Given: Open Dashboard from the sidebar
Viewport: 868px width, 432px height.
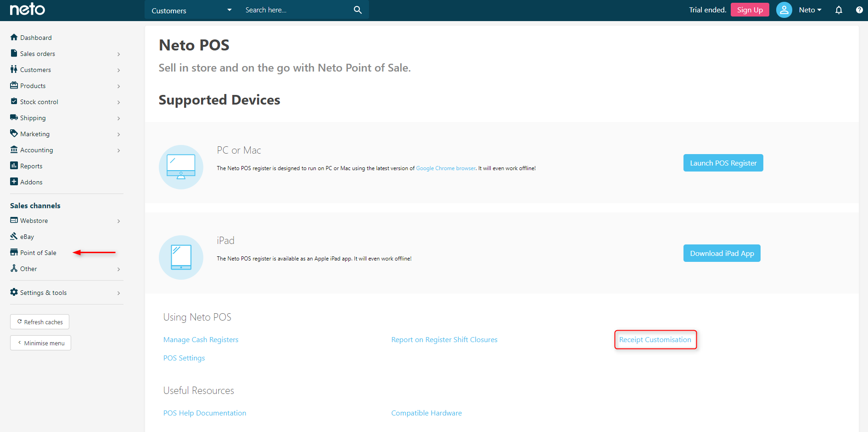Looking at the screenshot, I should [36, 38].
